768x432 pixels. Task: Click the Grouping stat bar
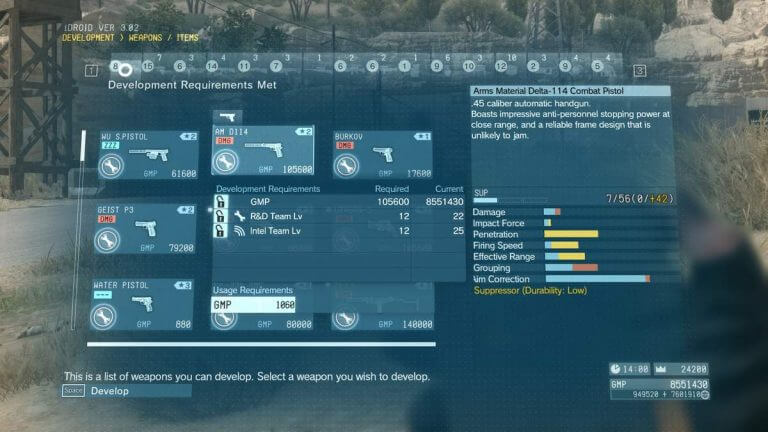(x=571, y=267)
